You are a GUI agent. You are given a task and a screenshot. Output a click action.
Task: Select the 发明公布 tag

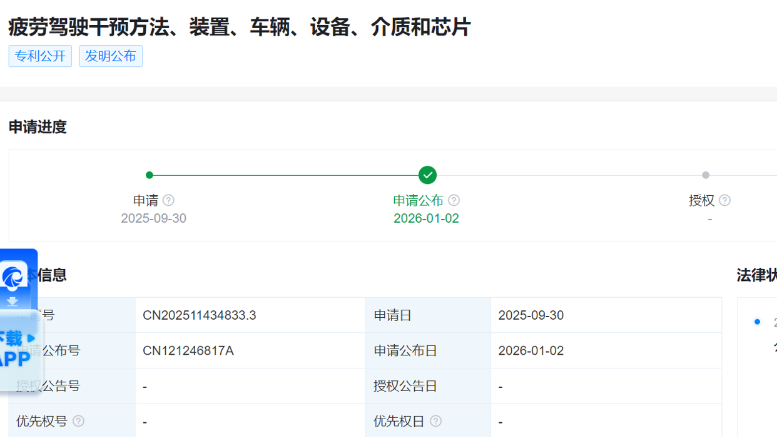(x=111, y=56)
